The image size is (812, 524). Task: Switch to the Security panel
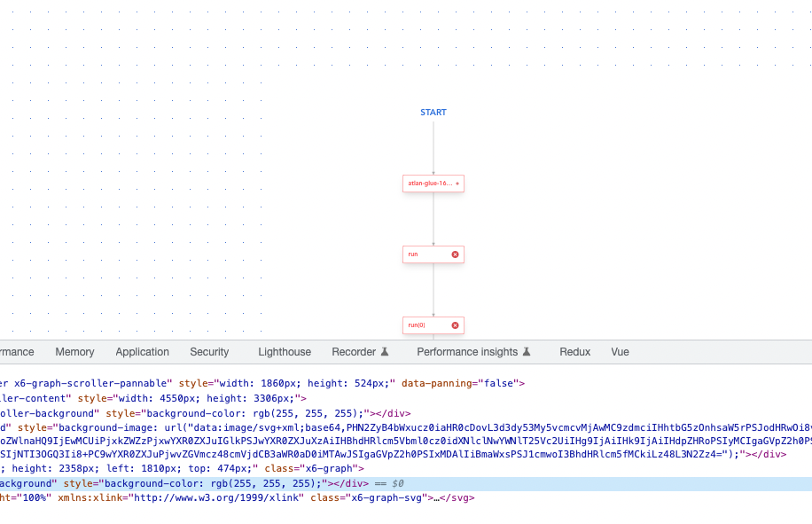[x=209, y=352]
